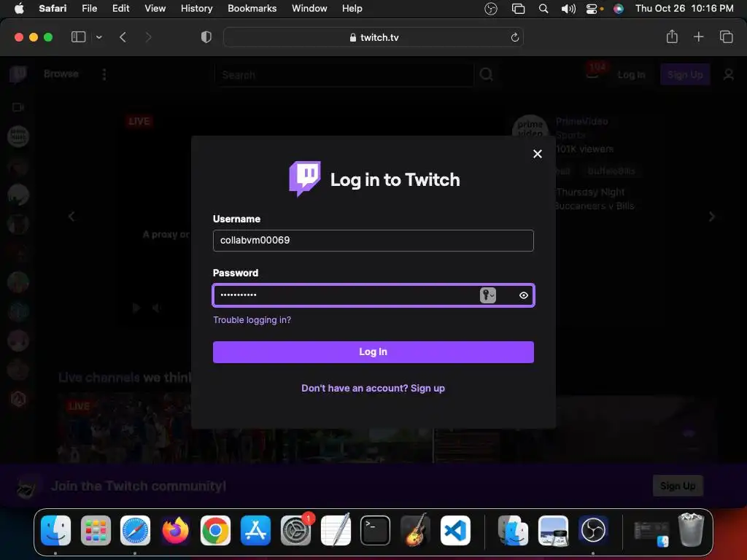Reload the page in Safari

514,37
